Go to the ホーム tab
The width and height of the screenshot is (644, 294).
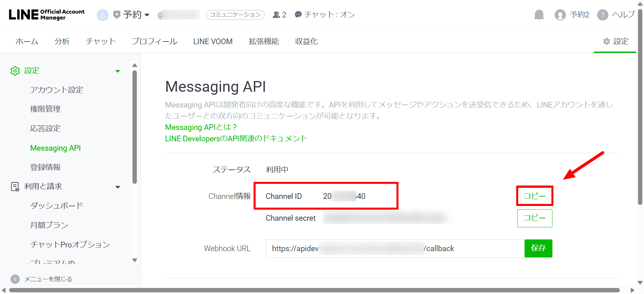pyautogui.click(x=27, y=42)
